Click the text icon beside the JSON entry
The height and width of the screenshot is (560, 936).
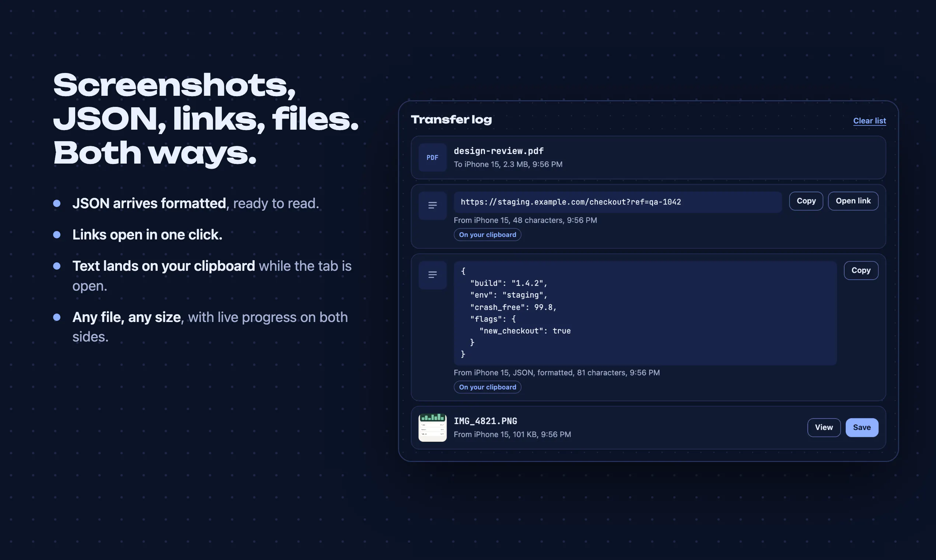click(432, 275)
